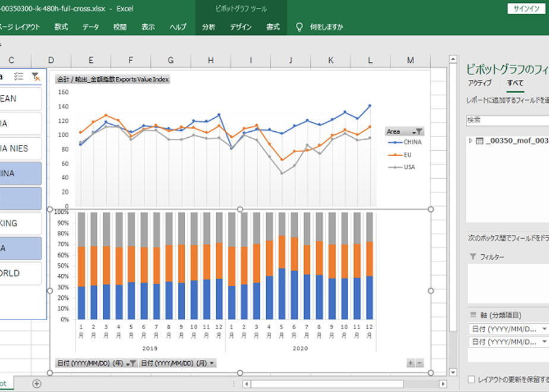Expand the entire field with the chart plus button
Viewport: 549px width, 392px height.
[411, 363]
